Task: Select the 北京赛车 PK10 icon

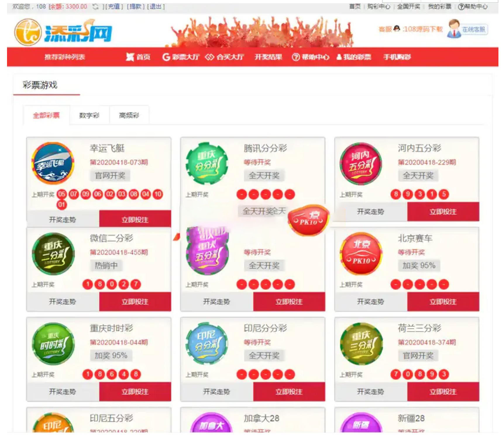Action: pos(361,254)
